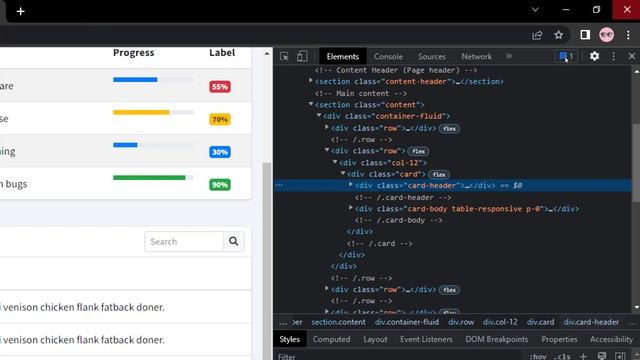Image resolution: width=640 pixels, height=360 pixels.
Task: Select the Event Listeners pane tab
Action: point(426,339)
